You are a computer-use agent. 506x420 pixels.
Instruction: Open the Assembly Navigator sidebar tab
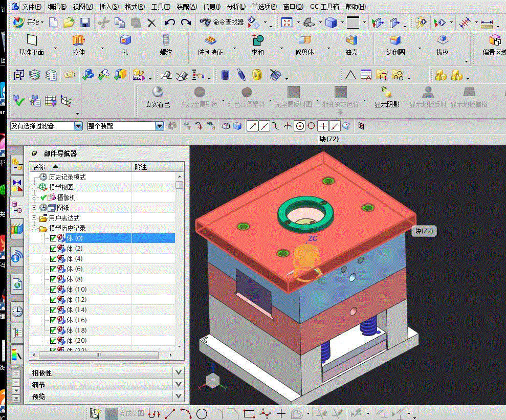pyautogui.click(x=17, y=164)
